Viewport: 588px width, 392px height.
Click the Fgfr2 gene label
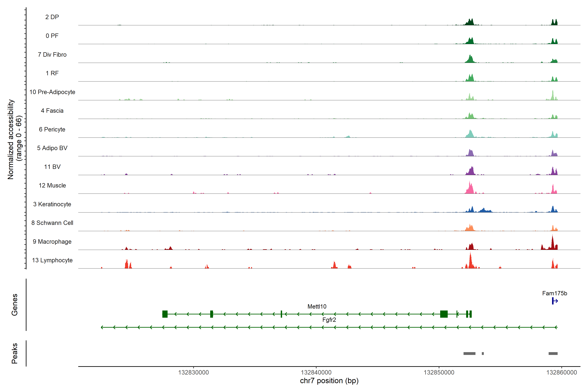(329, 320)
